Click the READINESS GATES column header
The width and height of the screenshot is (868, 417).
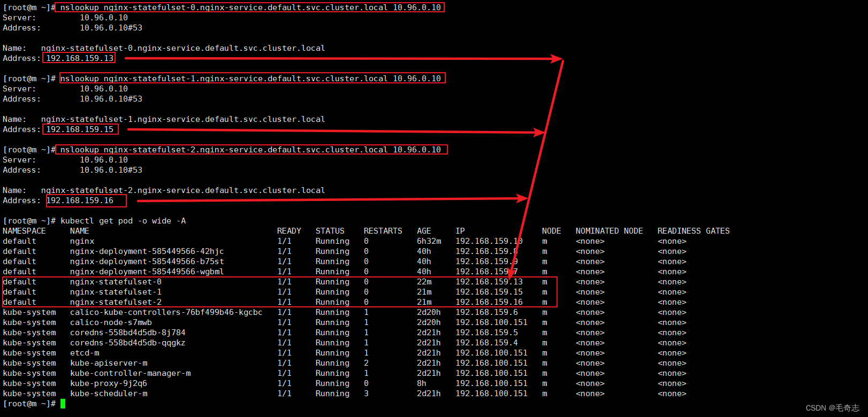coord(694,231)
